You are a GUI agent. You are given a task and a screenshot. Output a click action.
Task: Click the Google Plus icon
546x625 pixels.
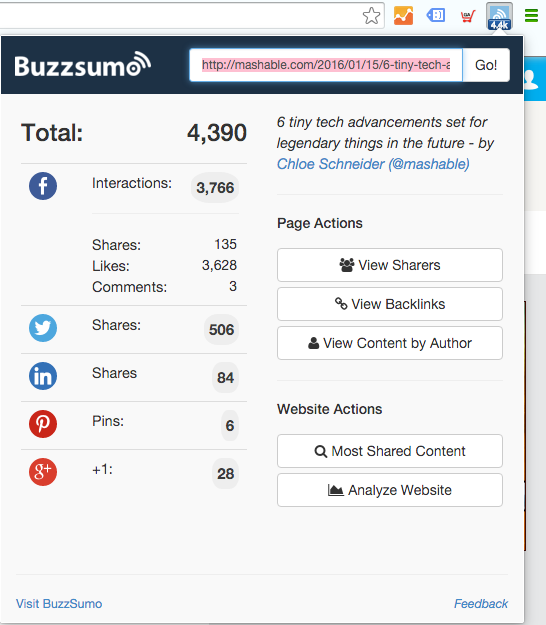tap(43, 472)
